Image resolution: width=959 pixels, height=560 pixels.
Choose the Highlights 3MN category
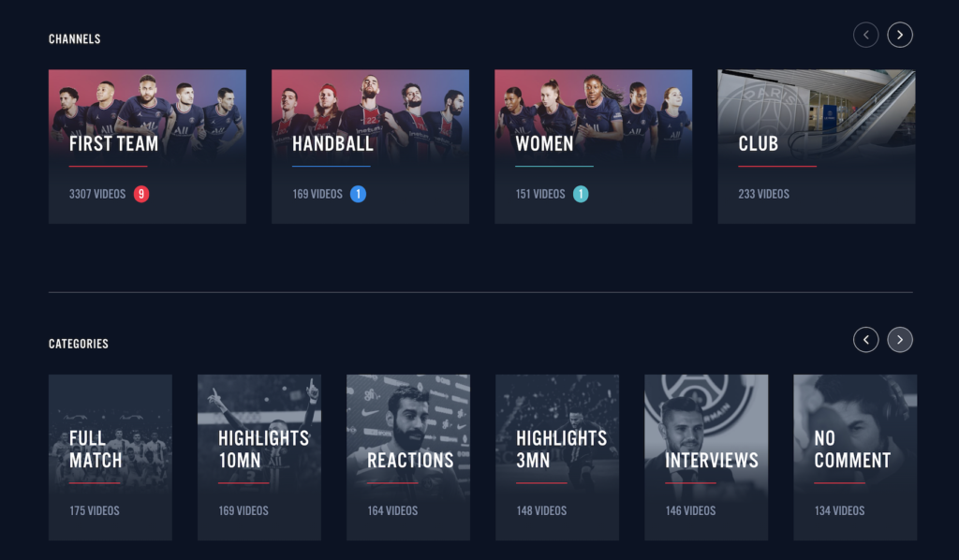tap(557, 457)
